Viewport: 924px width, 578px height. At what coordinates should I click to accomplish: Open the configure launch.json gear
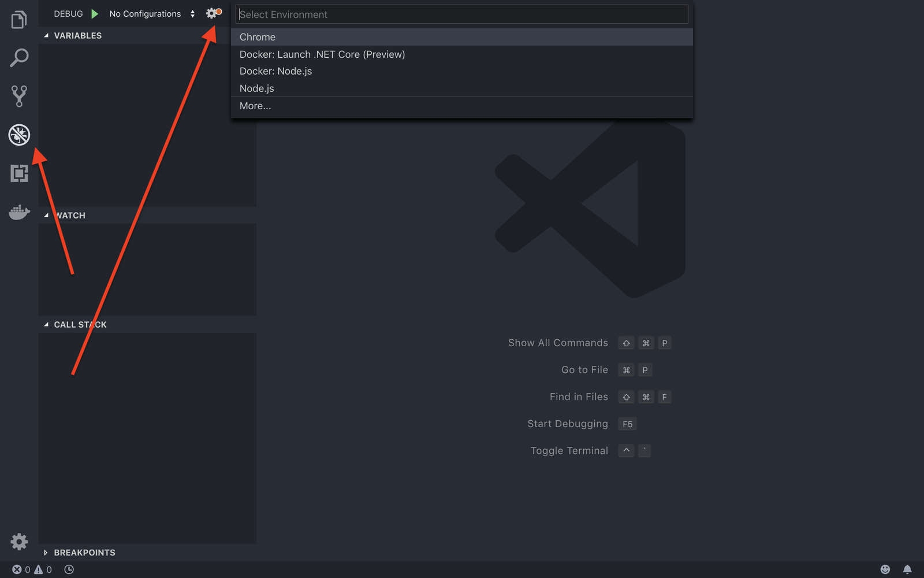[211, 13]
